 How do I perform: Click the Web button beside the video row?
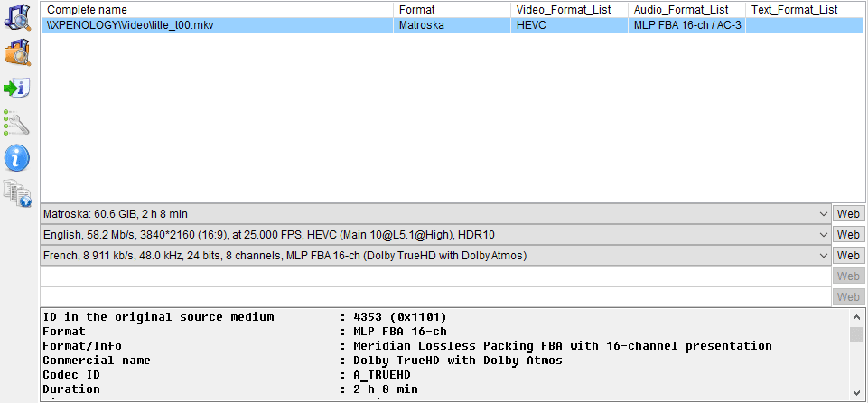point(848,235)
